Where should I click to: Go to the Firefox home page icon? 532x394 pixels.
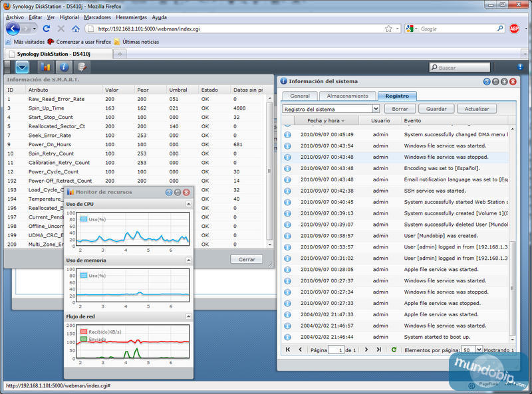(76, 29)
